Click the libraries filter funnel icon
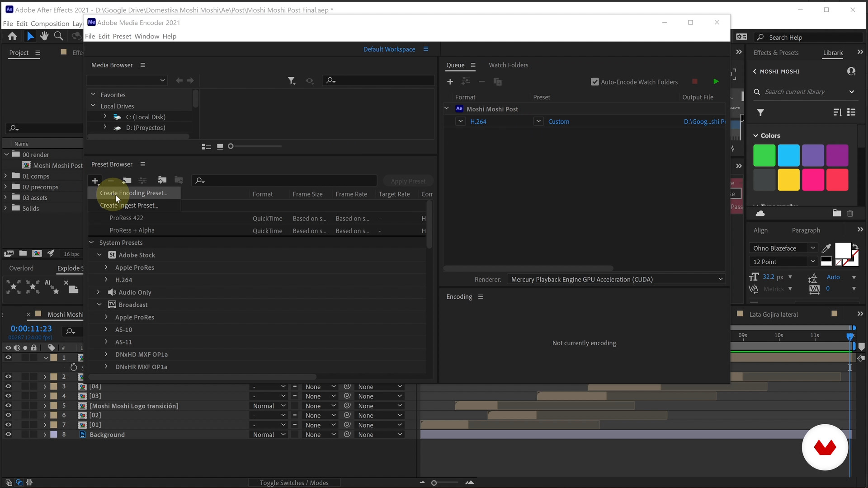The image size is (868, 488). [760, 113]
